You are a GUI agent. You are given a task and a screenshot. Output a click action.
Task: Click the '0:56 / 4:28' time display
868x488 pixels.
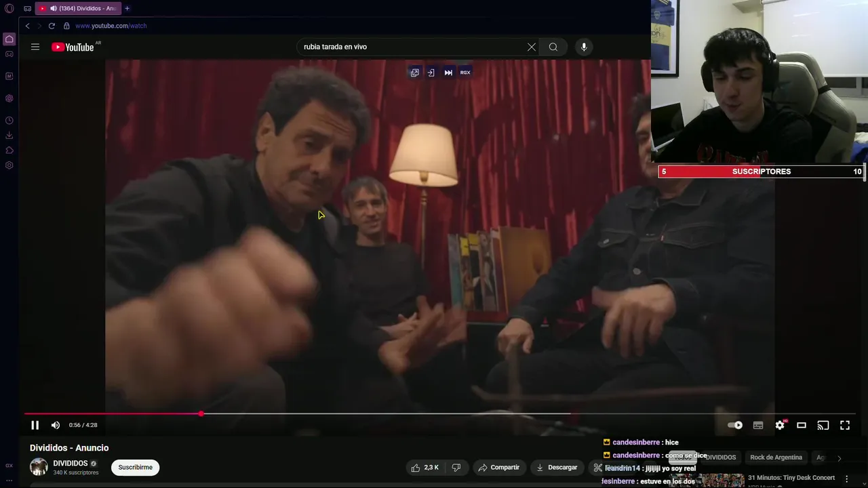pyautogui.click(x=83, y=425)
